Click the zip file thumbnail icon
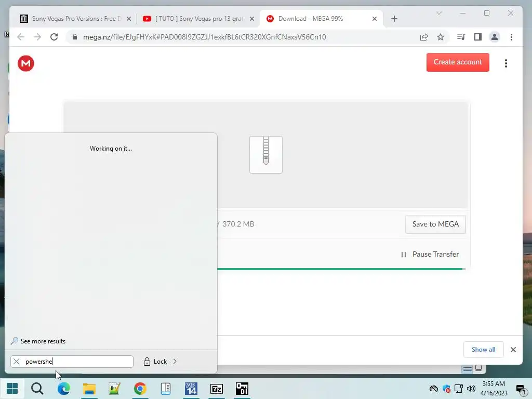532x399 pixels. click(266, 155)
